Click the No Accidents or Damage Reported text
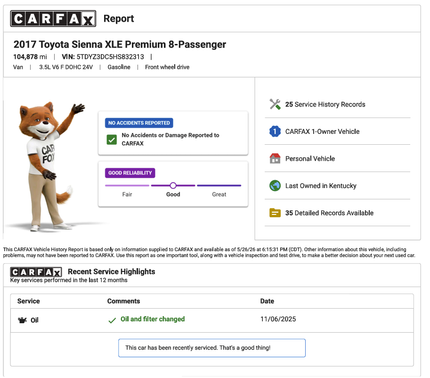Viewport: 430px width, 378px height. [170, 139]
